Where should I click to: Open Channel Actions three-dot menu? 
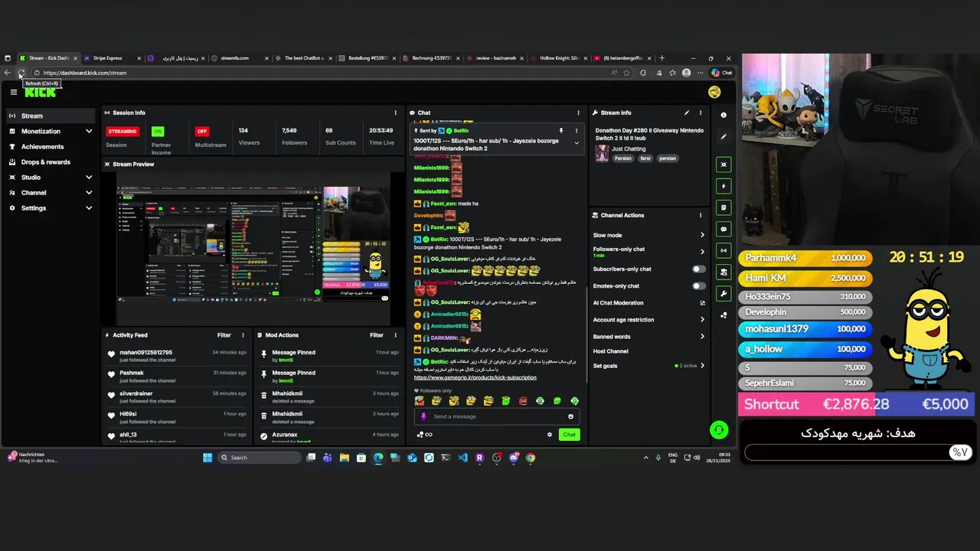[x=701, y=215]
